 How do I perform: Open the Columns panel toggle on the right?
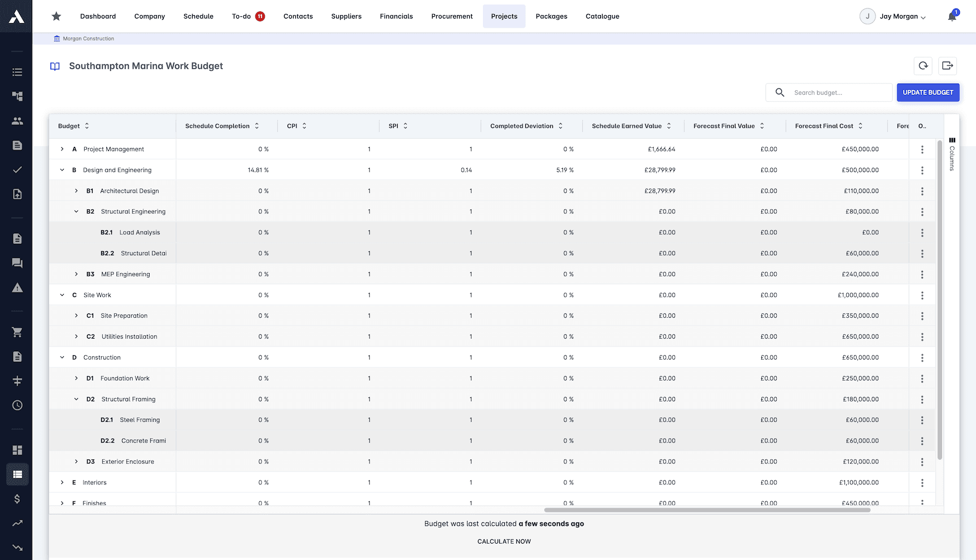[x=952, y=152]
